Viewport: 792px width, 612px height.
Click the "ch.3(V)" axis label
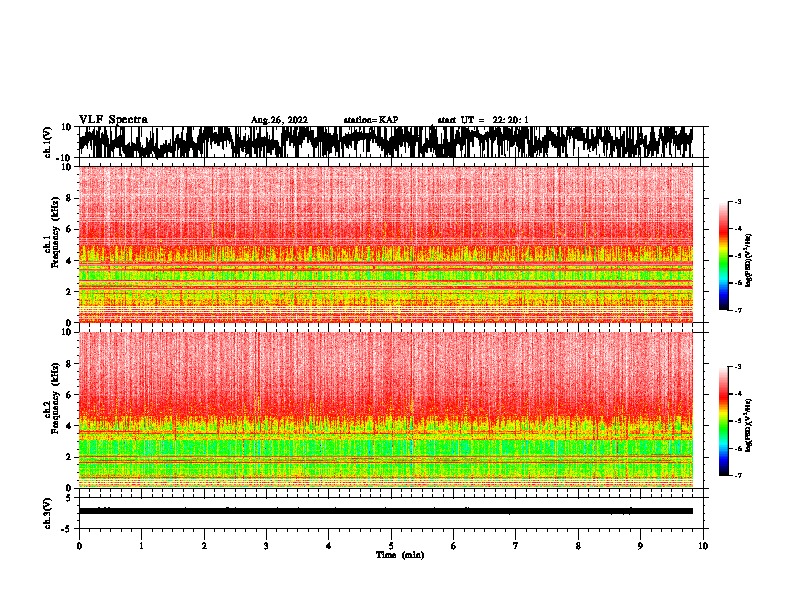click(48, 513)
